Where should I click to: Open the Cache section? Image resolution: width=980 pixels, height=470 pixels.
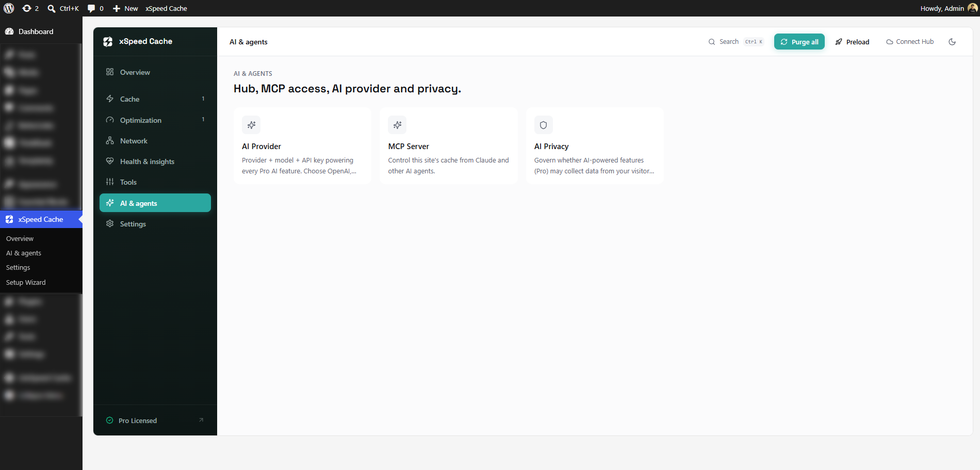pyautogui.click(x=155, y=99)
